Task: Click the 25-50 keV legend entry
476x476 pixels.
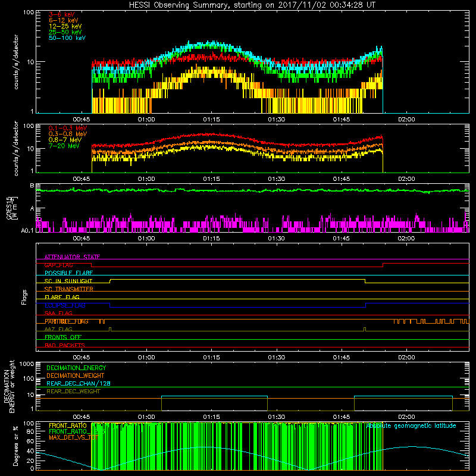Action: [x=65, y=32]
